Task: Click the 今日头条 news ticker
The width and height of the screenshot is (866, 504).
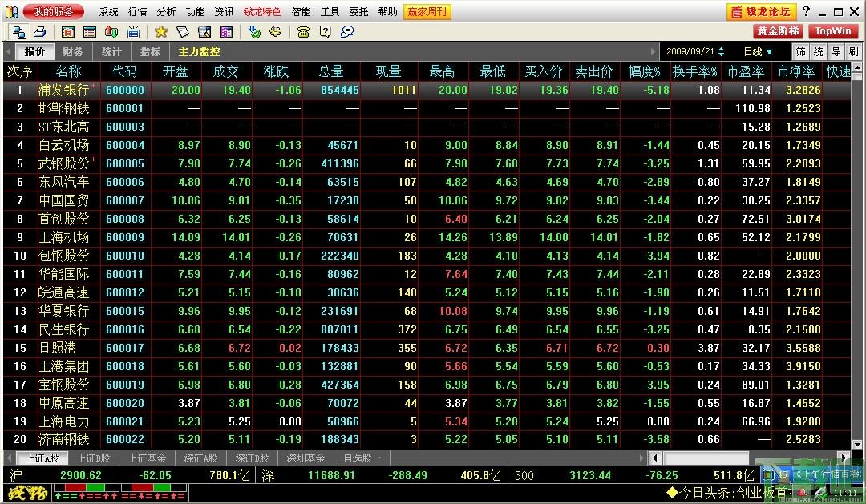Action: [x=726, y=493]
